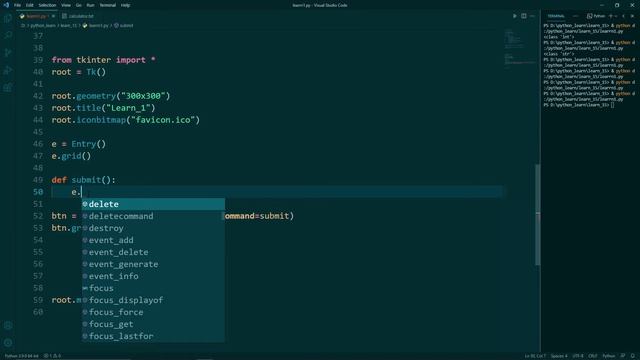Open more panel views ellipsis
This screenshot has height=360, width=640.
(576, 16)
